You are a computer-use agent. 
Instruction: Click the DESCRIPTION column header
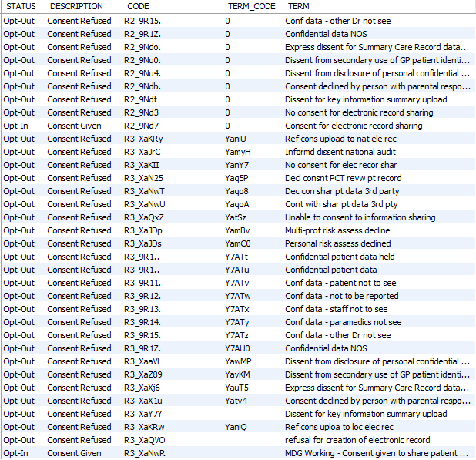(76, 6)
